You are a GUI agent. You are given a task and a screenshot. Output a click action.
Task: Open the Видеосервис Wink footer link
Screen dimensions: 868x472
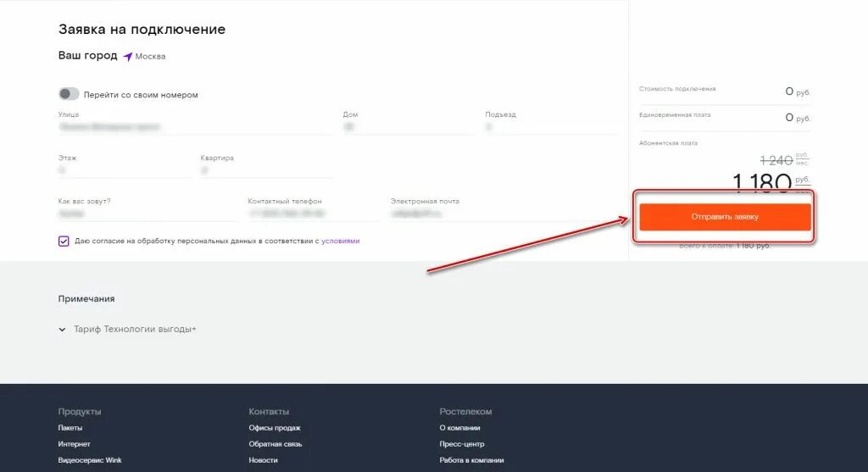click(90, 460)
